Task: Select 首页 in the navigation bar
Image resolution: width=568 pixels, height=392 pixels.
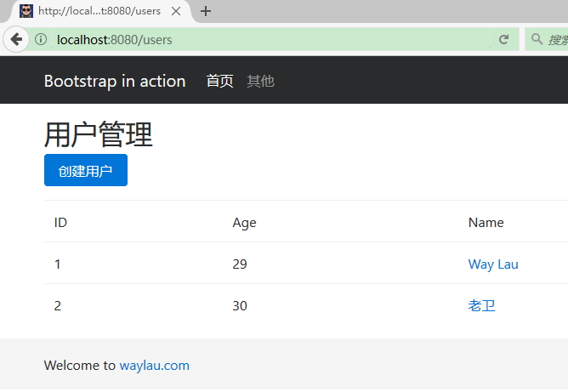Action: pos(219,81)
